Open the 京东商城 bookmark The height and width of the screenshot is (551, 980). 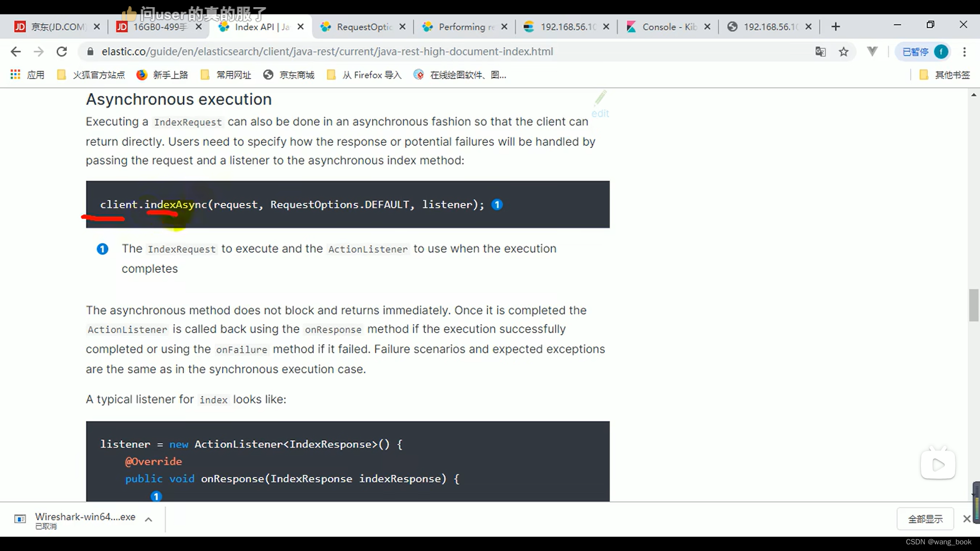(x=289, y=75)
